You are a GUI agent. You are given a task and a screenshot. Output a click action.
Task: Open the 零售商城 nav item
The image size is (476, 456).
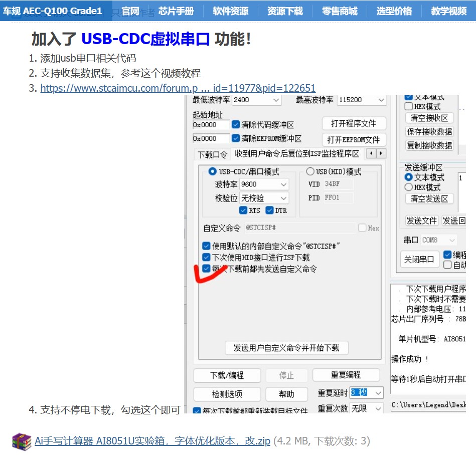(x=340, y=11)
